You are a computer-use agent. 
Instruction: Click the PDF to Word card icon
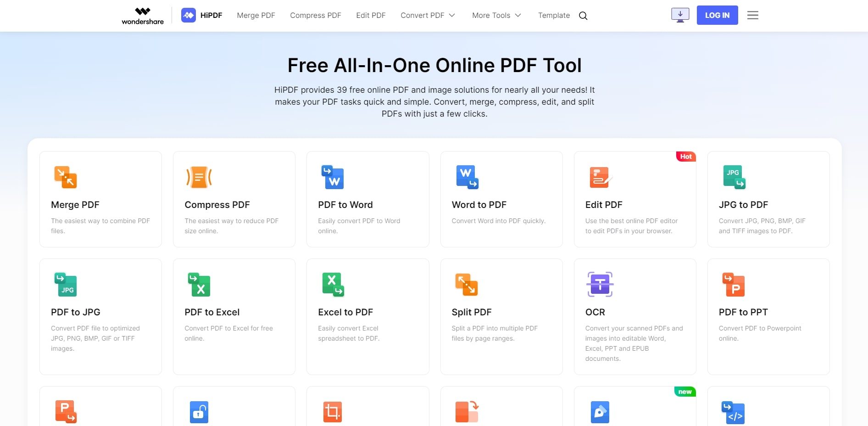(333, 177)
